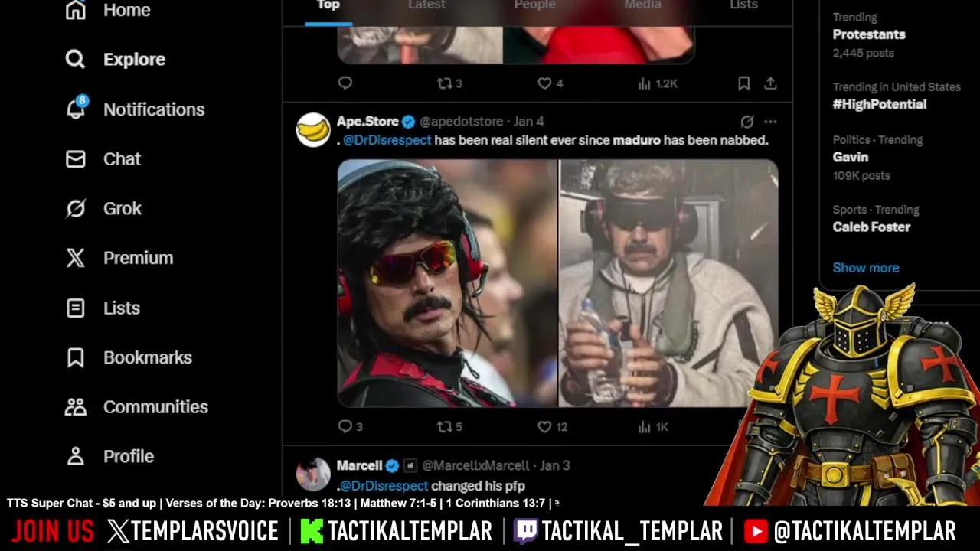This screenshot has width=980, height=551.
Task: Switch to the Lists search tab
Action: tap(743, 6)
